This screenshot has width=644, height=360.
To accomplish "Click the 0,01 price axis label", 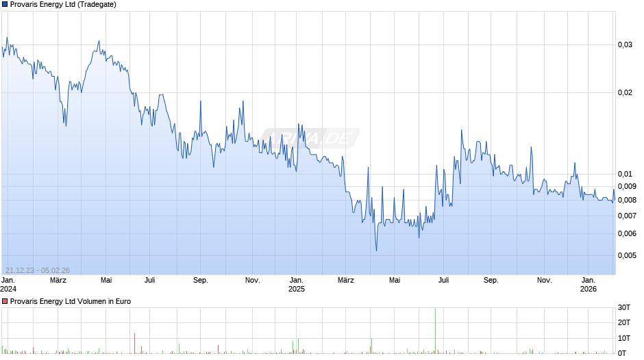I will [625, 174].
